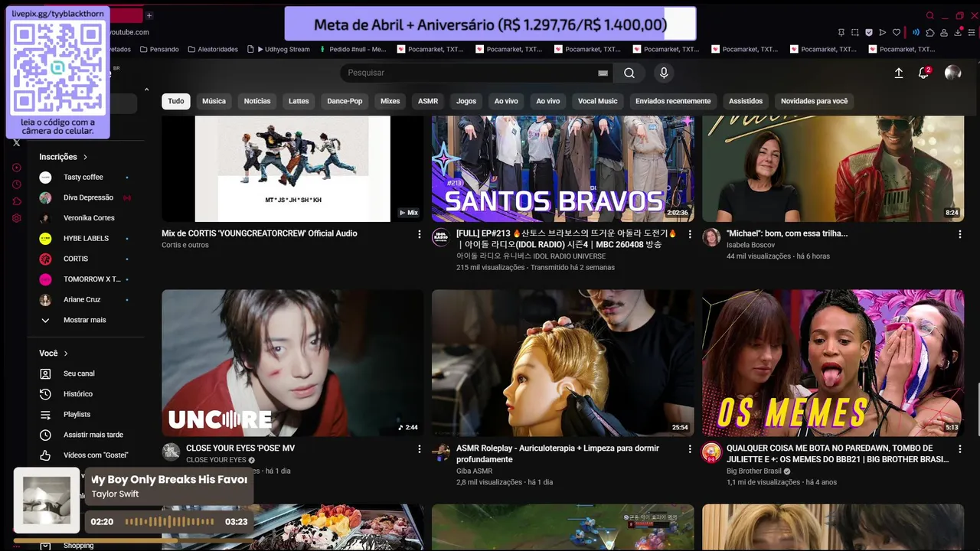
Task: Open Aleatoridades bookmarks folder
Action: 212,49
